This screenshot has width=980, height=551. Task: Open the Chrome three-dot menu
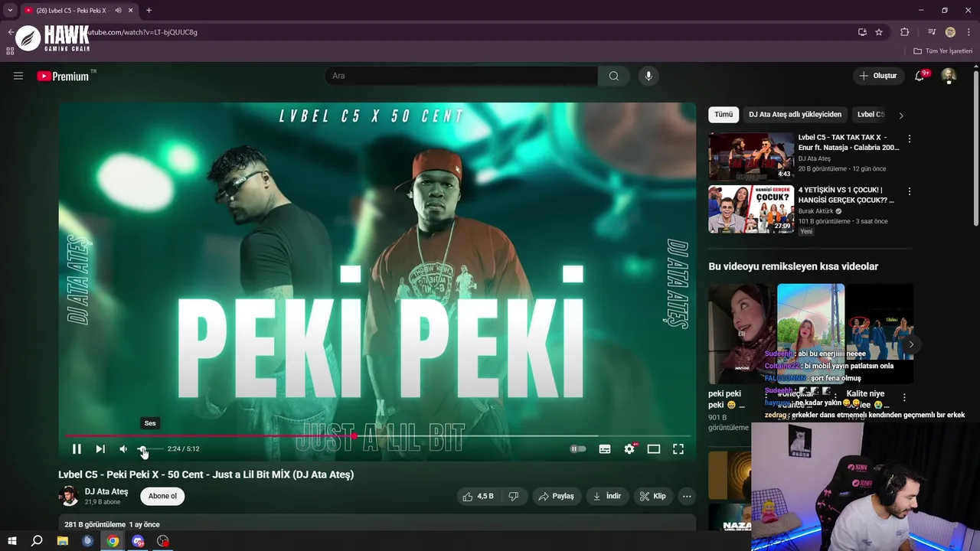tap(969, 32)
